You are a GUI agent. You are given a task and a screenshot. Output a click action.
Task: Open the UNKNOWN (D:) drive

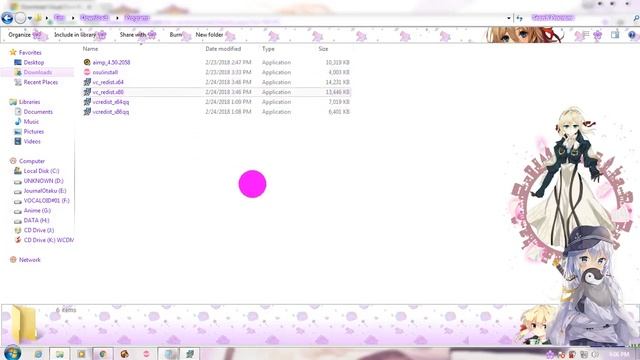tap(43, 181)
